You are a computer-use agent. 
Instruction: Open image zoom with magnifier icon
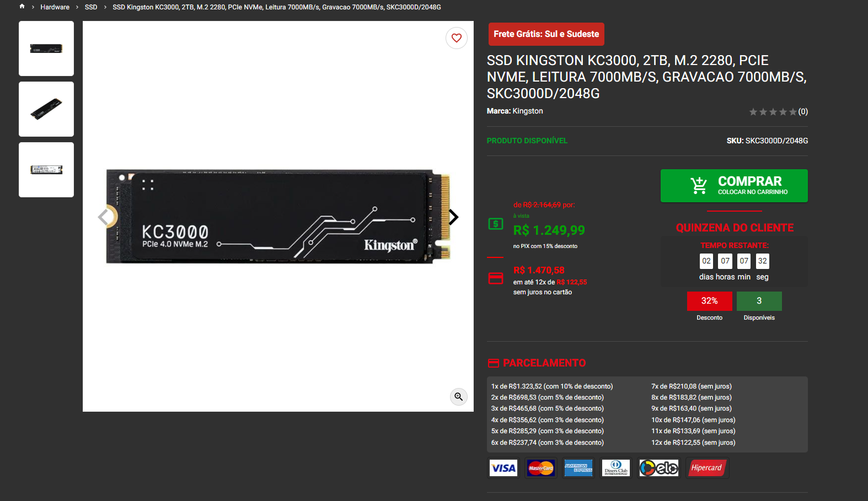[459, 397]
